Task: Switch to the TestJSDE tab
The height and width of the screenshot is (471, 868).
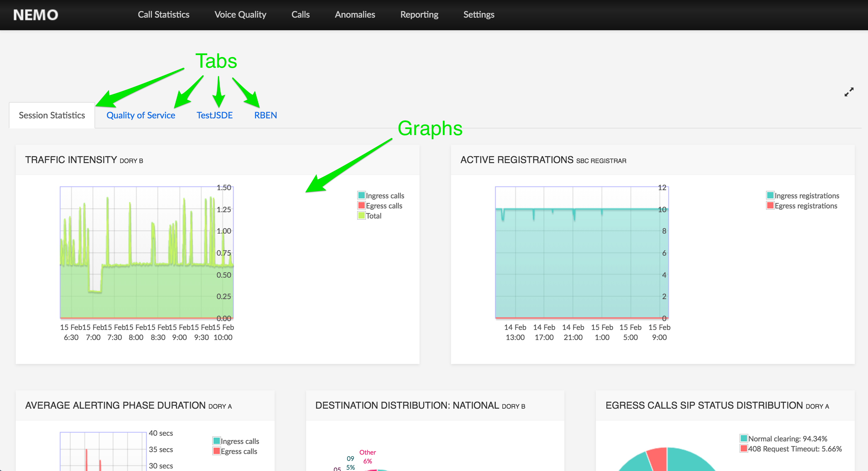Action: click(215, 115)
